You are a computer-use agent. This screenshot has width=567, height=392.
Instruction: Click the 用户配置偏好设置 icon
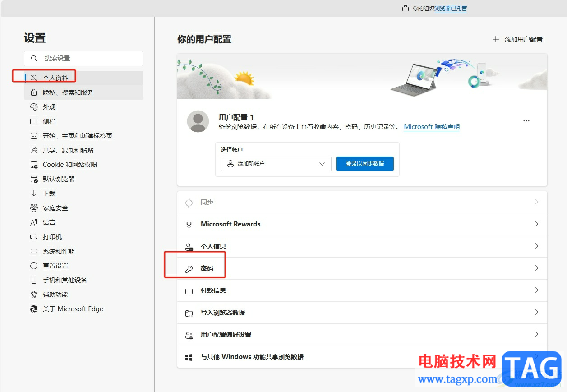point(189,335)
